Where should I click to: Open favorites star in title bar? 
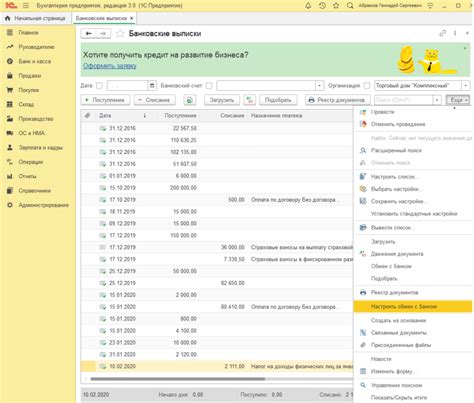(336, 6)
